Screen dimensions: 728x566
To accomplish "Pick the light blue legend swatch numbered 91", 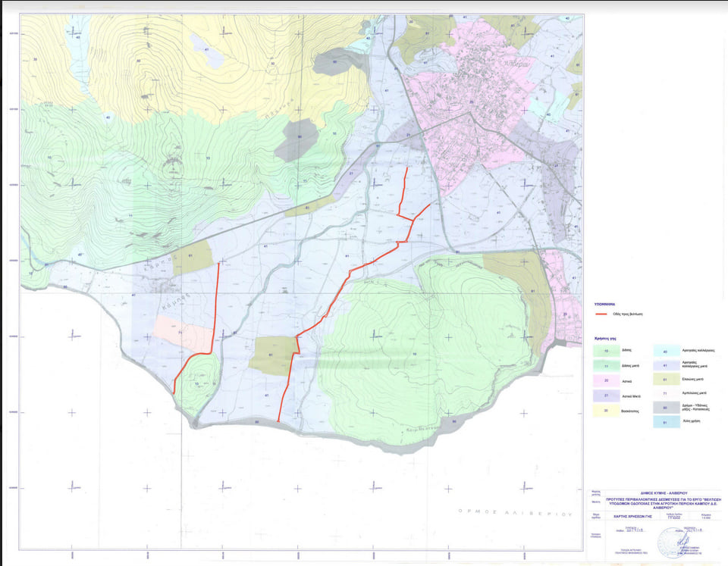I will [667, 422].
